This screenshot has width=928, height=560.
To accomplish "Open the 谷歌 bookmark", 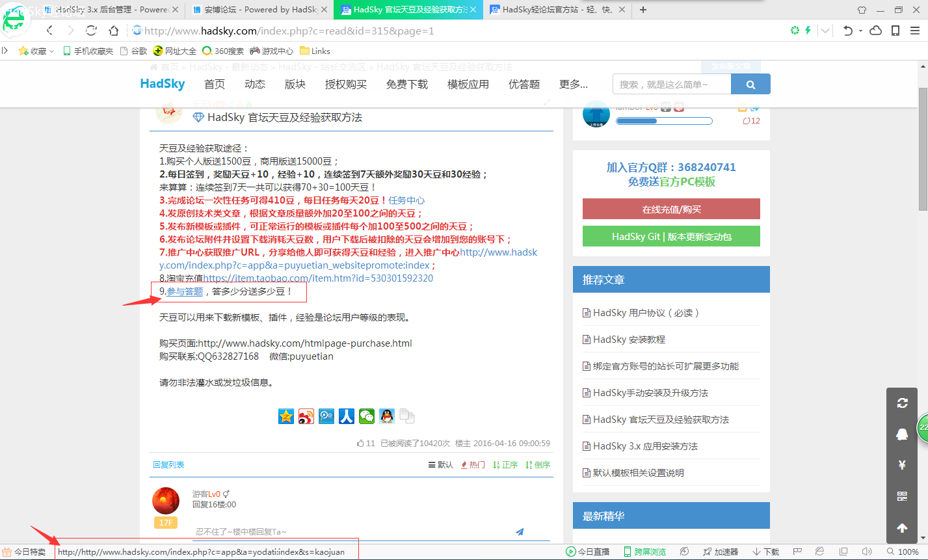I will (134, 51).
